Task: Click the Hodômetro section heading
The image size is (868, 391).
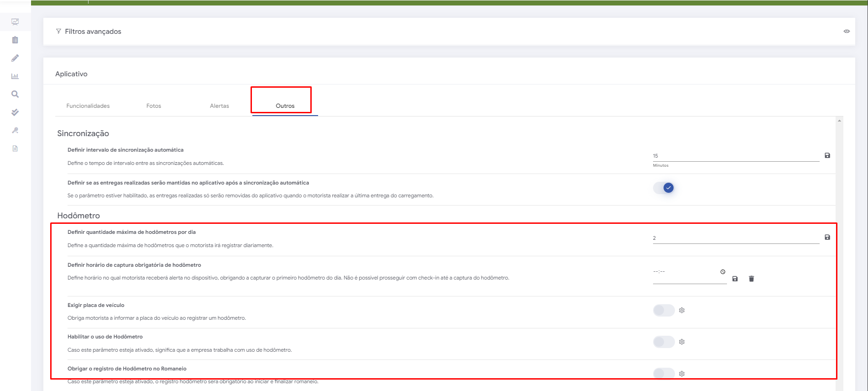Action: pyautogui.click(x=78, y=216)
